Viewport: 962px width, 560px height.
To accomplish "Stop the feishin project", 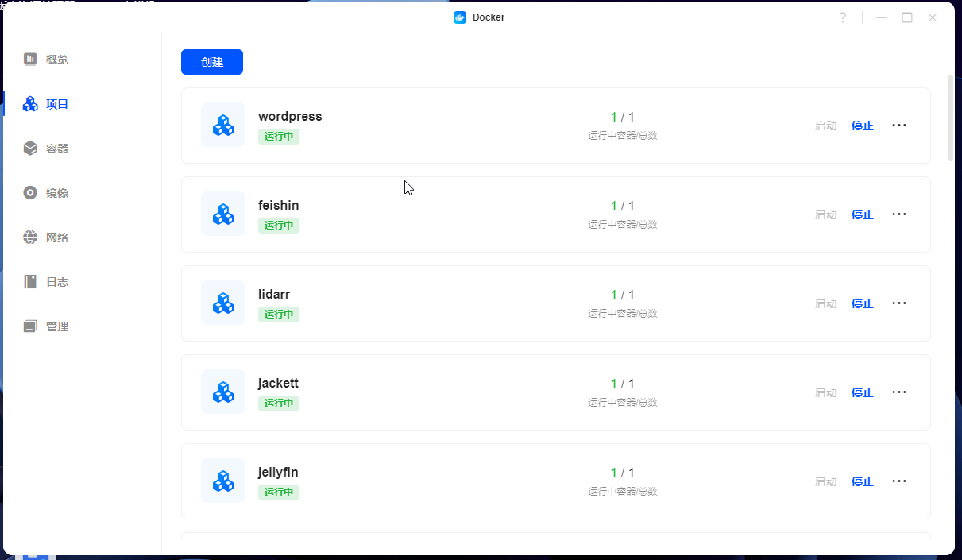I will (x=863, y=214).
